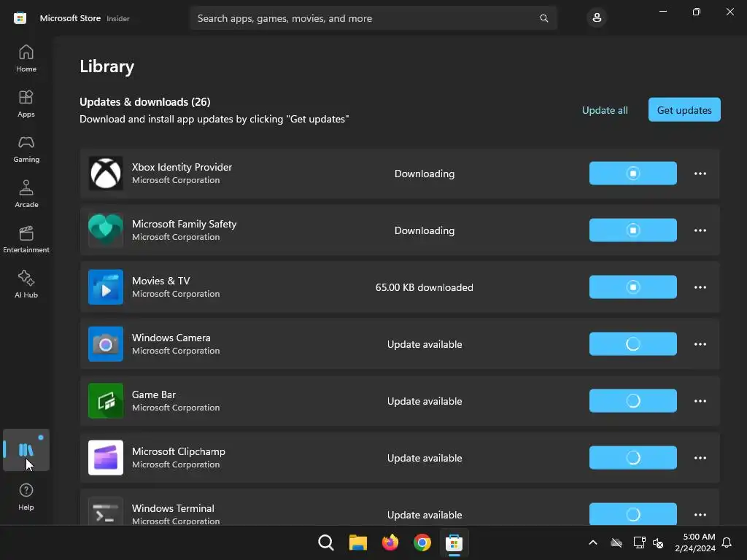Focus the Search apps, games, movies field
The width and height of the screenshot is (747, 560).
point(373,18)
